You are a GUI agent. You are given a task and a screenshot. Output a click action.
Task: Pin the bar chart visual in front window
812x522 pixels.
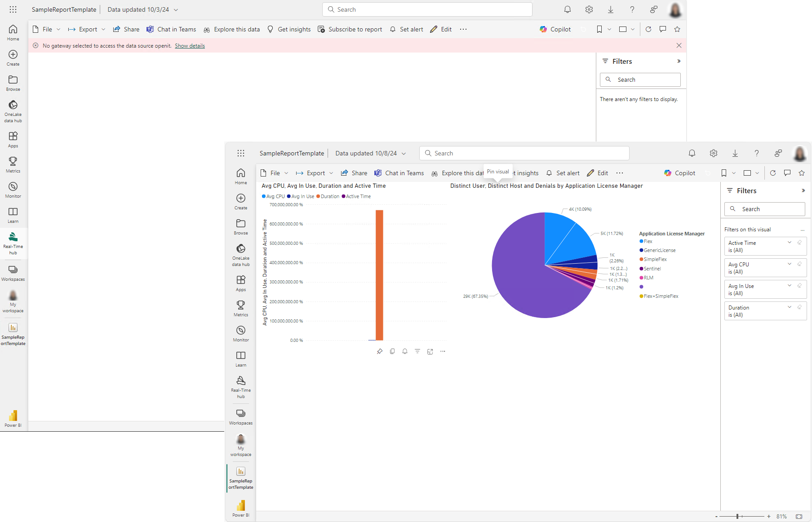pyautogui.click(x=380, y=351)
